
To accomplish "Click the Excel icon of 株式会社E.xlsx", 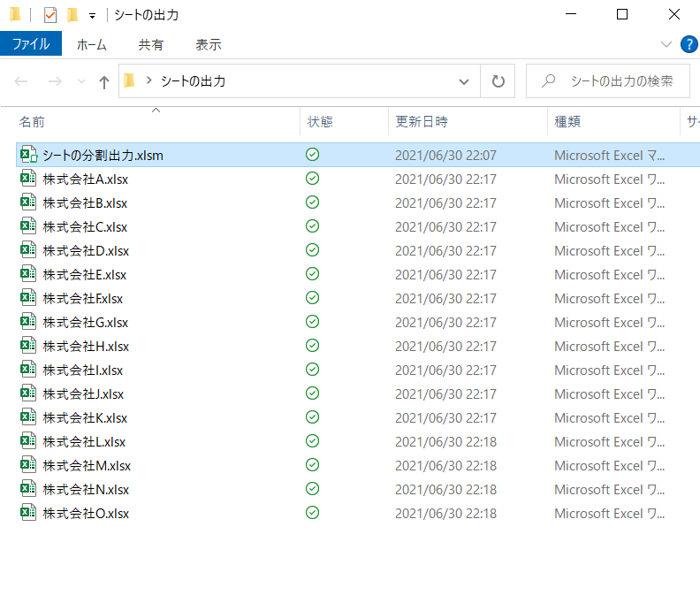I will coord(28,274).
